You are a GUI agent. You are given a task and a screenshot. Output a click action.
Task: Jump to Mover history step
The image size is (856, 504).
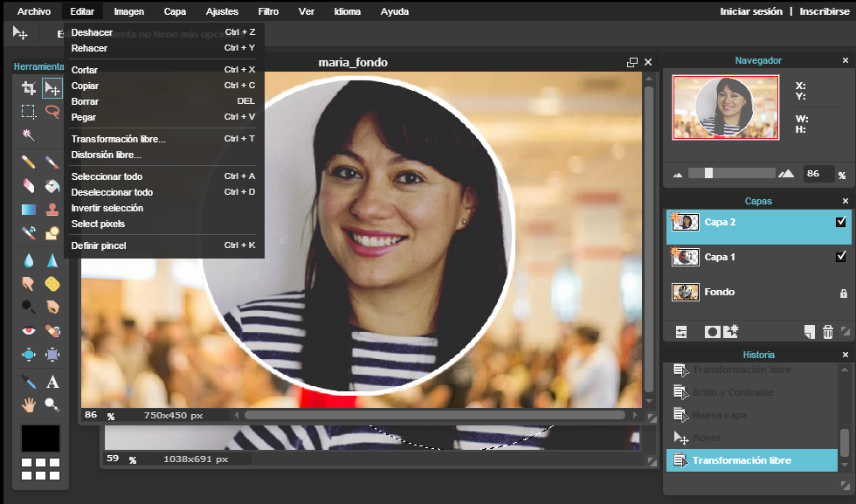pyautogui.click(x=752, y=438)
